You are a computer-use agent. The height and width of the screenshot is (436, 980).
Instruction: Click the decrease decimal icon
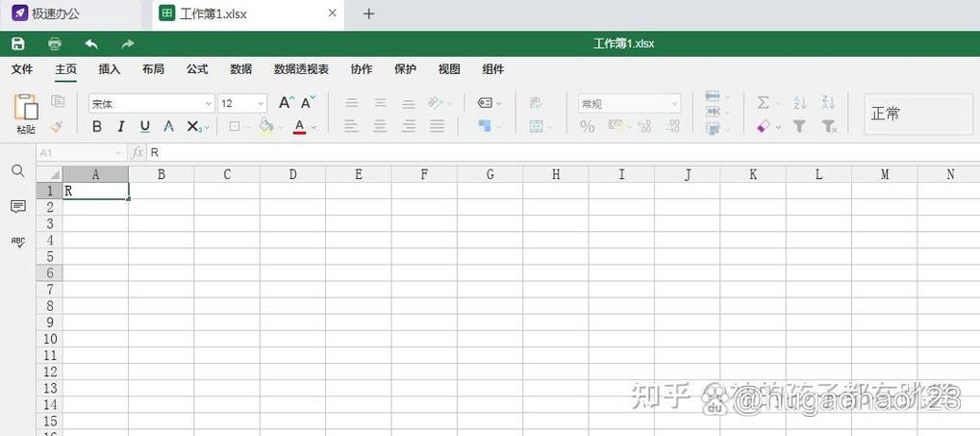click(x=644, y=126)
